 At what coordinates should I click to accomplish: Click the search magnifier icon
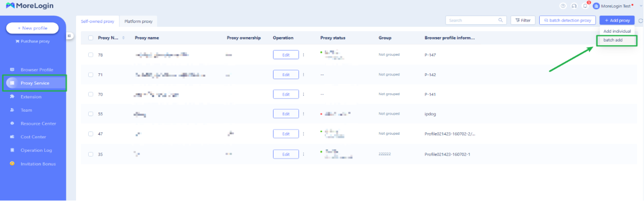pos(500,20)
